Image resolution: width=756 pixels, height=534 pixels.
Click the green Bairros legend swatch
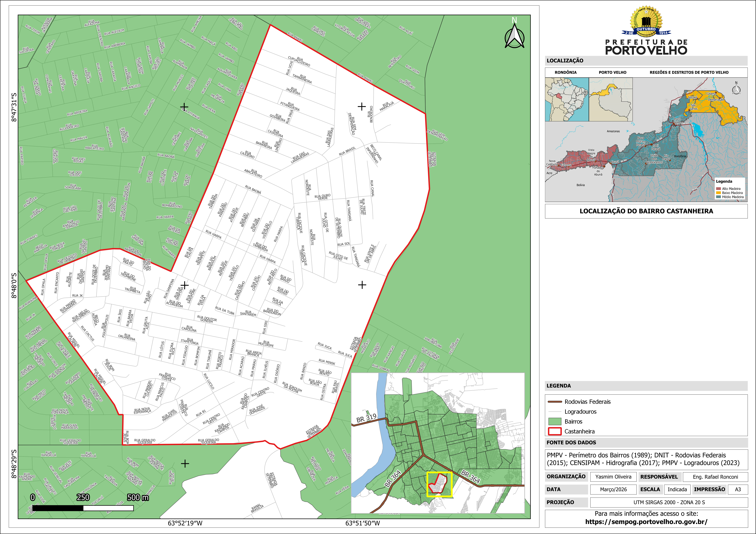coord(555,421)
